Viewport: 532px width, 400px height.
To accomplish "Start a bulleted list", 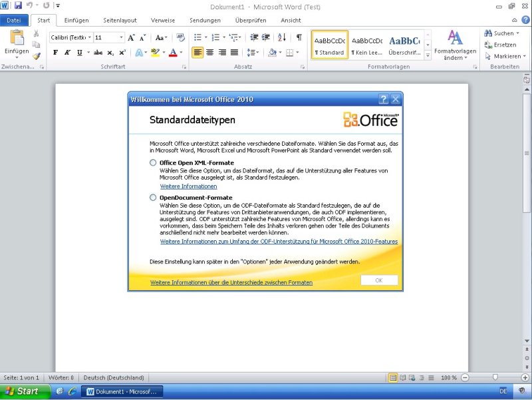I will (198, 38).
